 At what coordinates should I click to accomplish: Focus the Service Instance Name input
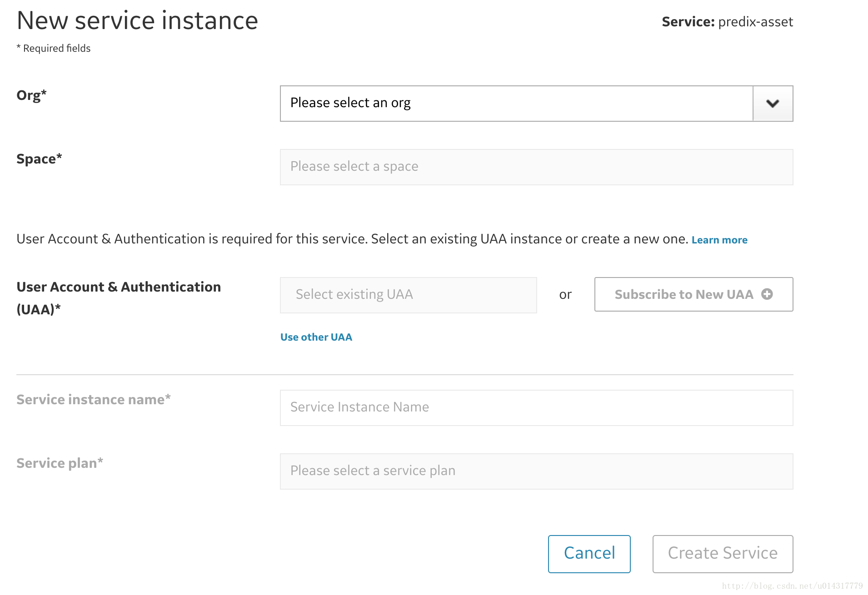(x=537, y=408)
